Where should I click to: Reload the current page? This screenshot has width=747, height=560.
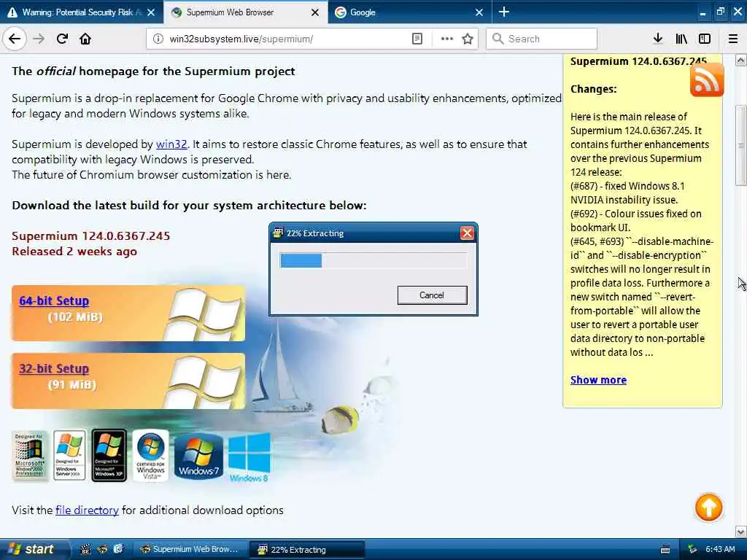click(x=62, y=39)
